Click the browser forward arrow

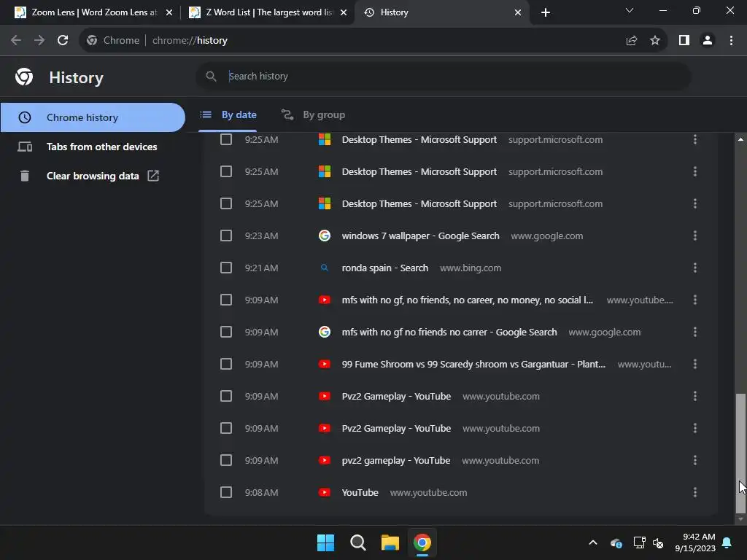(39, 41)
